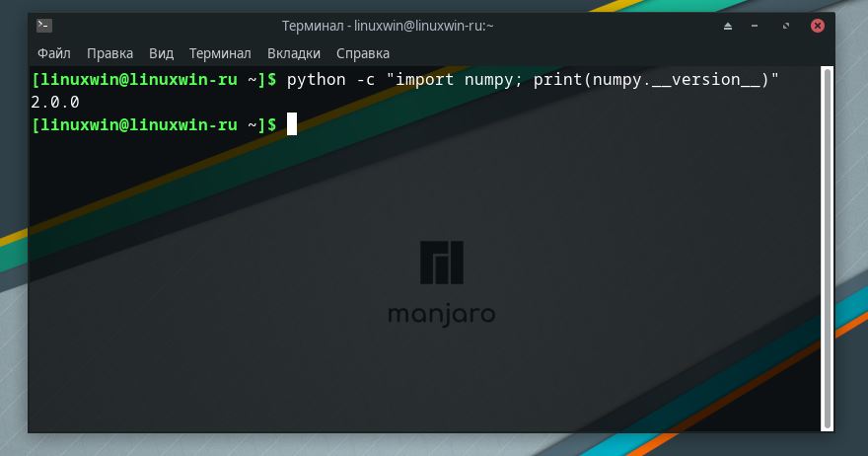Click the terminal scrollbar on the right edge
Viewport: 868px width, 456px height.
[x=826, y=247]
